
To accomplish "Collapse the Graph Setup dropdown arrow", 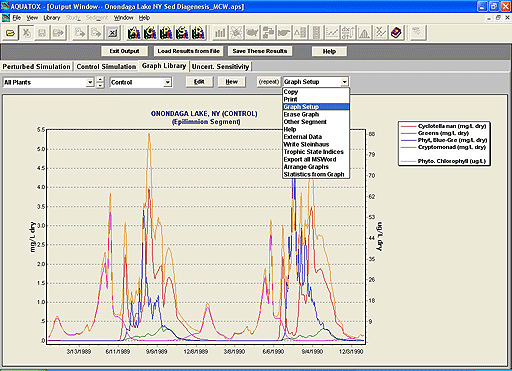I will [344, 82].
